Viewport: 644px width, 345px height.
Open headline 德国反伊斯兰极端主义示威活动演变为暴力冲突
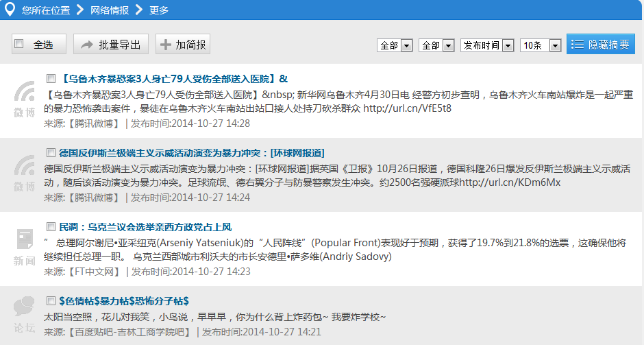point(192,152)
